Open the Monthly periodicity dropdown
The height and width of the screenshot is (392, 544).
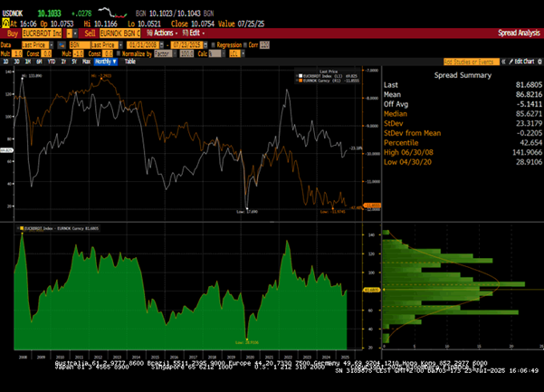(103, 62)
